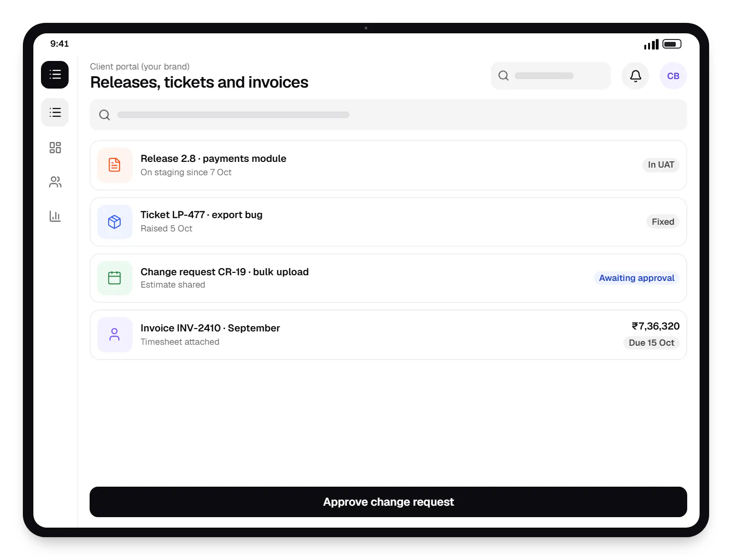Open the dashboard grid icon
The height and width of the screenshot is (560, 732).
[x=55, y=148]
